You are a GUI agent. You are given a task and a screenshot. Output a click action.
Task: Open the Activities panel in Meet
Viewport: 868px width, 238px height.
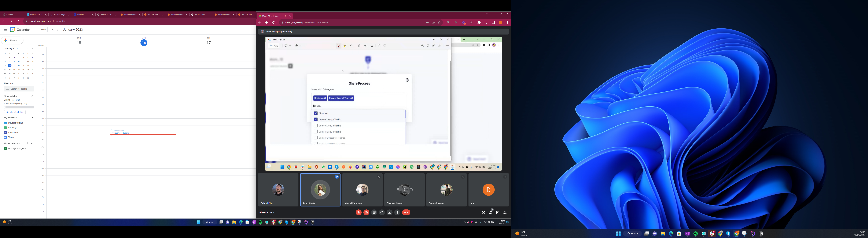click(505, 212)
